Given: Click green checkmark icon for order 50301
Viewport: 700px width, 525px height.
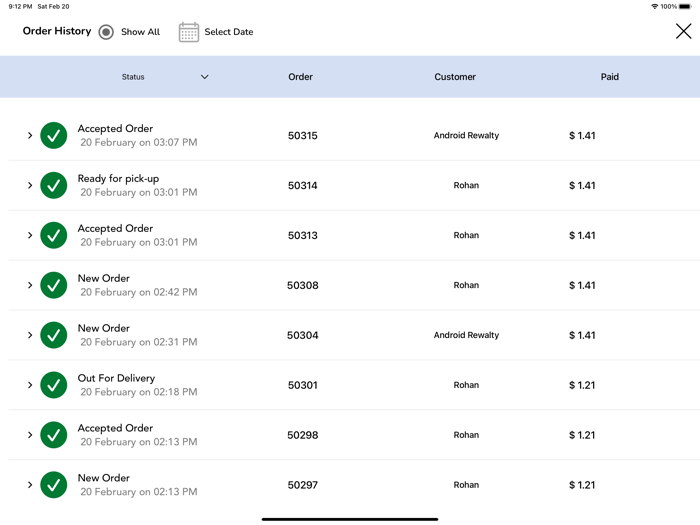Looking at the screenshot, I should (54, 385).
